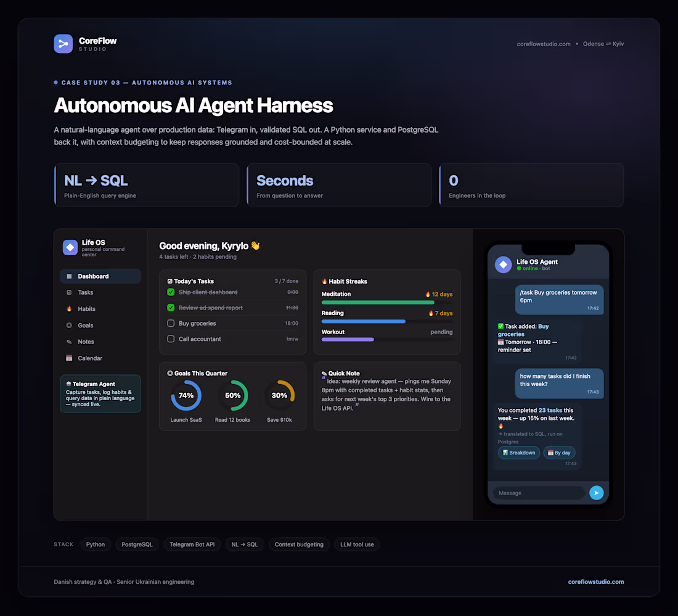
Task: Select Goals in the sidebar
Action: [x=100, y=326]
